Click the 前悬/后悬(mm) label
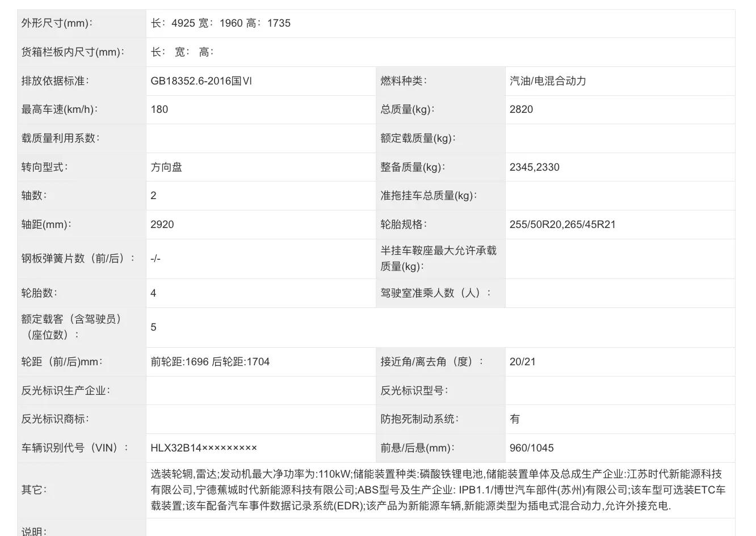Viewport: 756px width, 536px height. [418, 448]
